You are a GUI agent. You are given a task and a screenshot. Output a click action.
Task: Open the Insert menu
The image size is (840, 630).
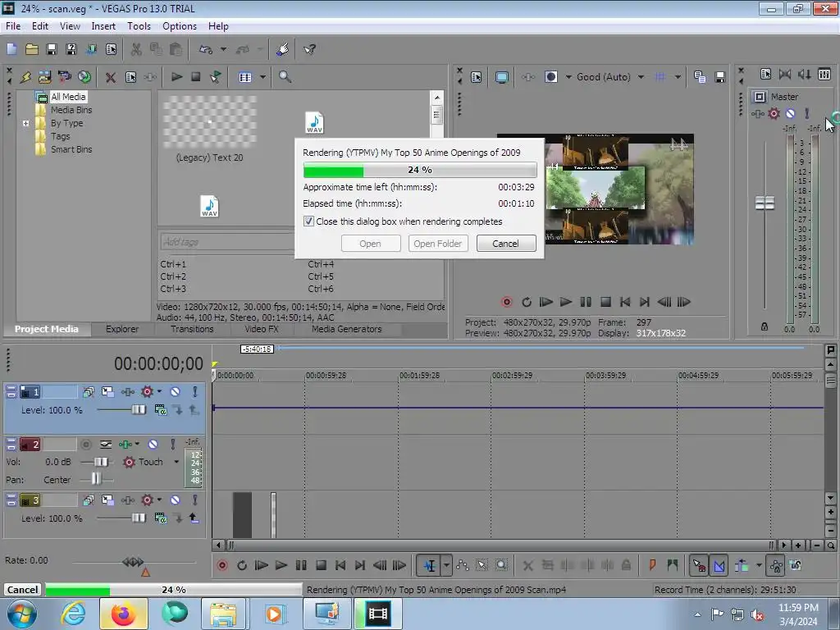pyautogui.click(x=103, y=26)
